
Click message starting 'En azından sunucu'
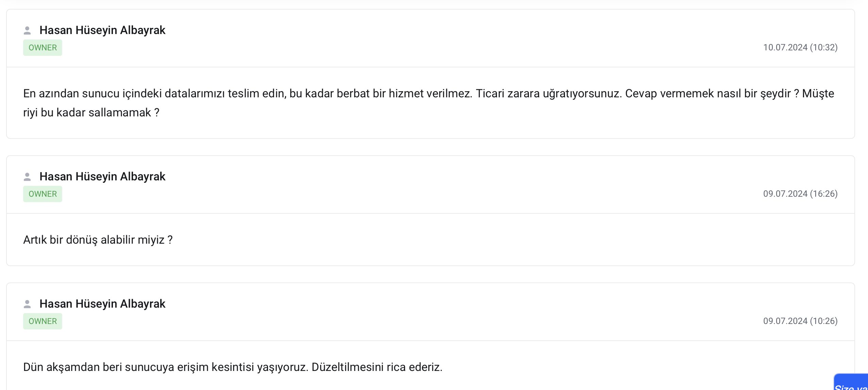pyautogui.click(x=429, y=103)
